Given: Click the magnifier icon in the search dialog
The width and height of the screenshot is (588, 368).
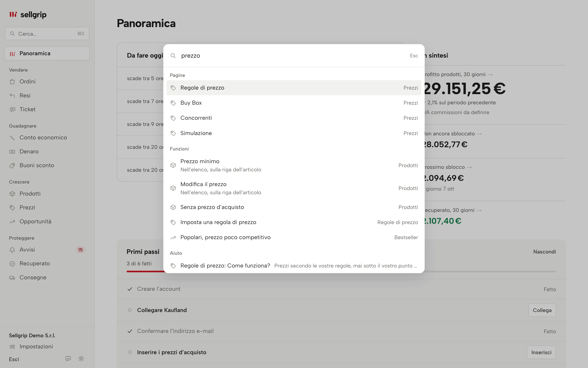Looking at the screenshot, I should pyautogui.click(x=173, y=55).
